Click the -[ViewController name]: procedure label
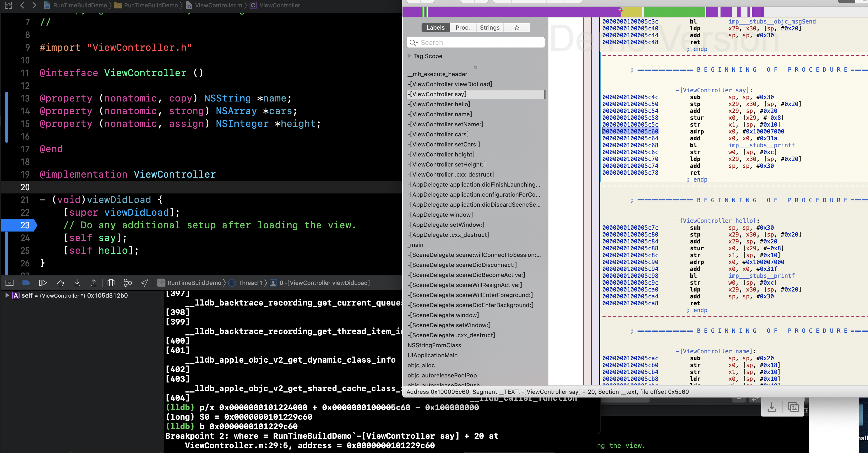 (x=716, y=351)
